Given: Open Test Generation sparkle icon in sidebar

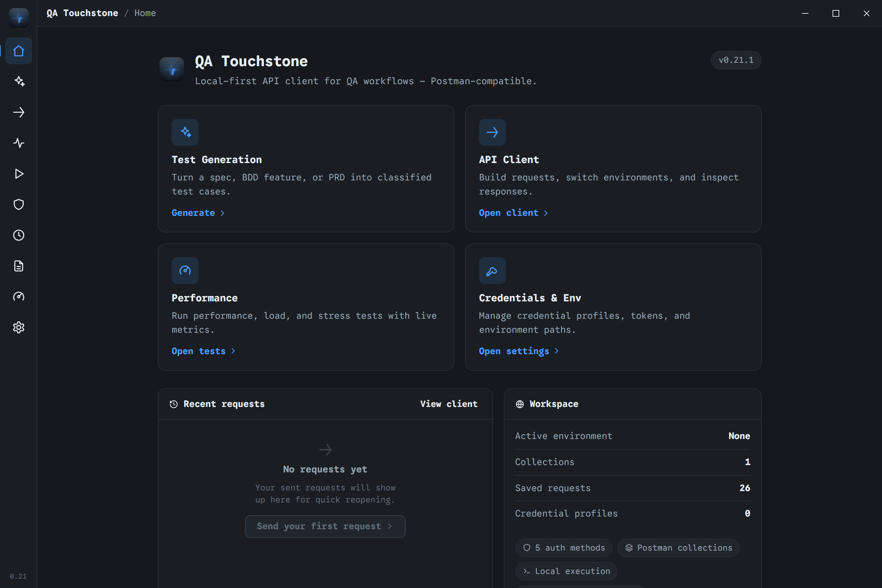Looking at the screenshot, I should click(18, 82).
